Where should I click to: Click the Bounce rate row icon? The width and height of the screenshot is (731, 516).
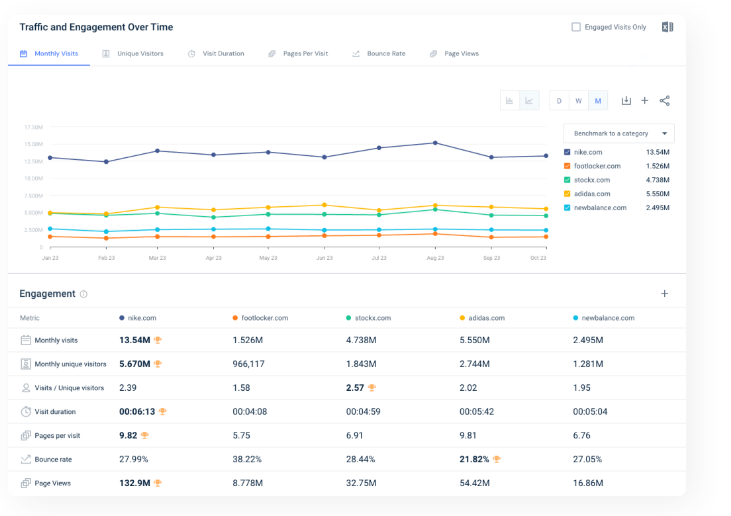click(26, 460)
